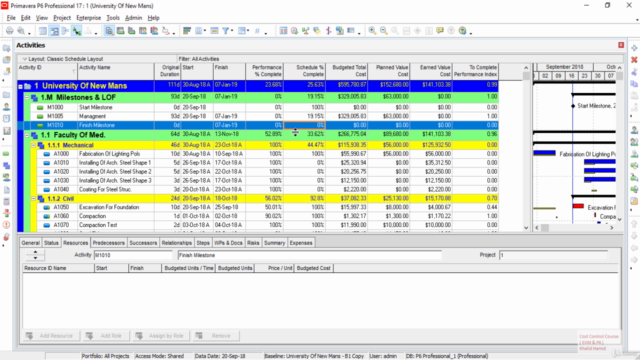Screen dimensions: 640x360
Task: Click the Schedule clock icon in toolbar
Action: 294,31
